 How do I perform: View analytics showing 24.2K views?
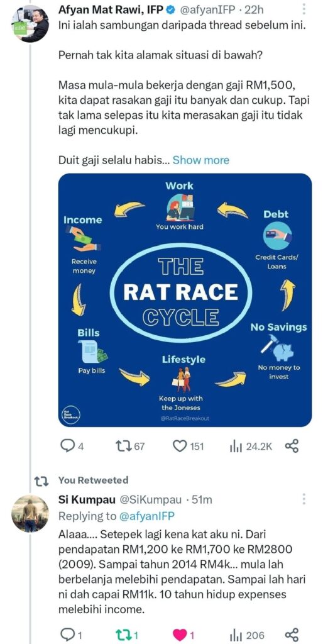(x=250, y=446)
